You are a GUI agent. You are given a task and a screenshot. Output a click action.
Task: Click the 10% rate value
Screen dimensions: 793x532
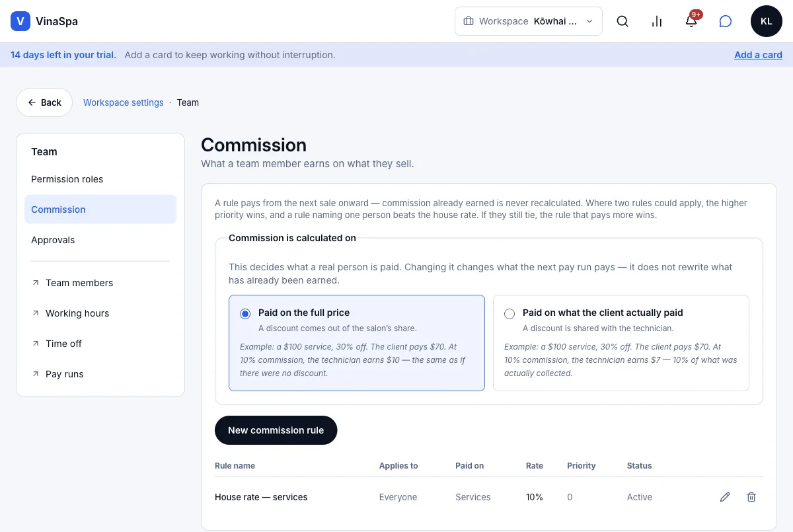coord(535,497)
